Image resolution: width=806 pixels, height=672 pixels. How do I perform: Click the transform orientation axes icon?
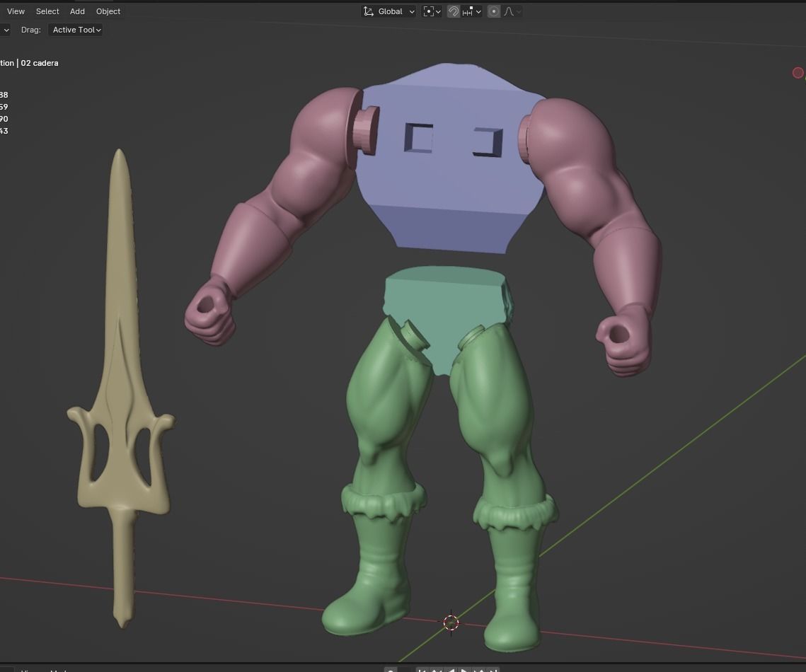pos(369,11)
